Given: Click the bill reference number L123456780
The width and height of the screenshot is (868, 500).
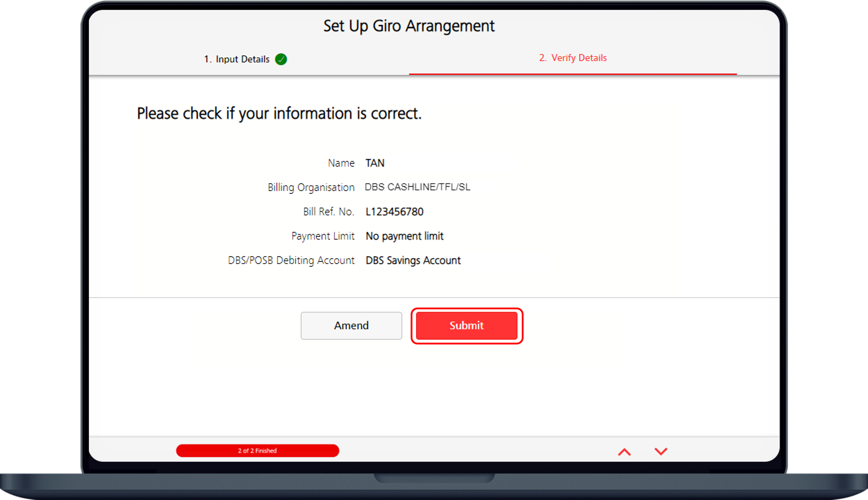Looking at the screenshot, I should (394, 212).
